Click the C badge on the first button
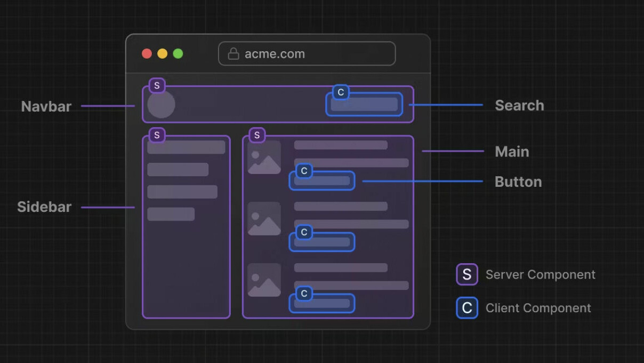 tap(304, 171)
